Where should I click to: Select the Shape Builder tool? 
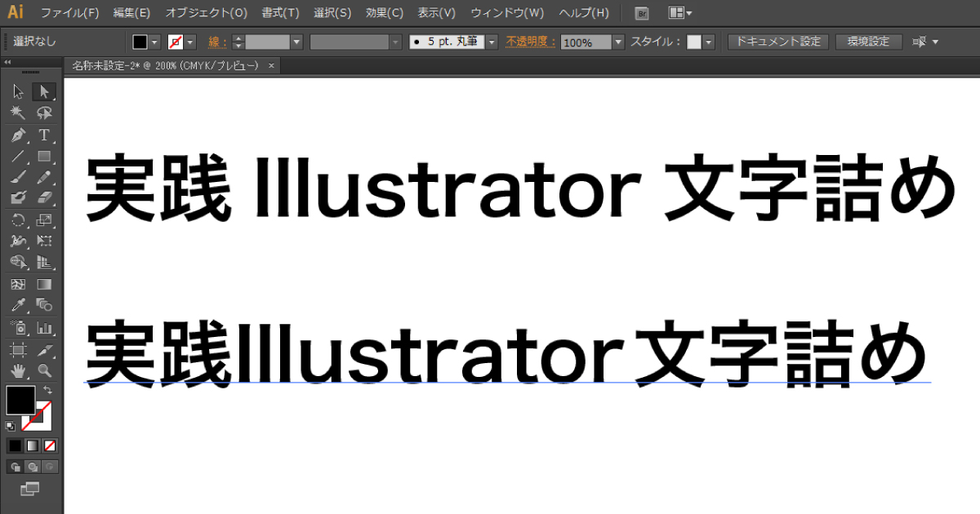18,263
